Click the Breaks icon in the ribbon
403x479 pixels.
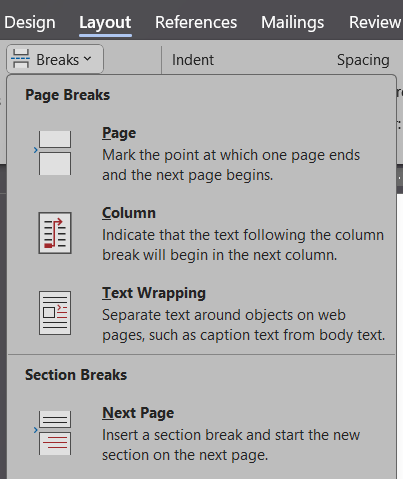(21, 59)
